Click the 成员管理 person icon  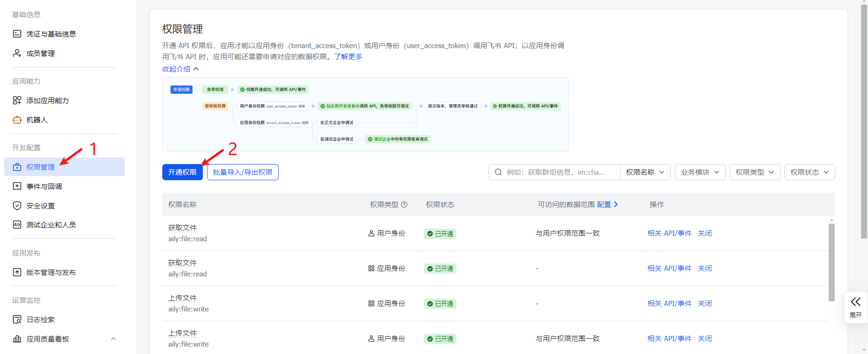point(17,53)
